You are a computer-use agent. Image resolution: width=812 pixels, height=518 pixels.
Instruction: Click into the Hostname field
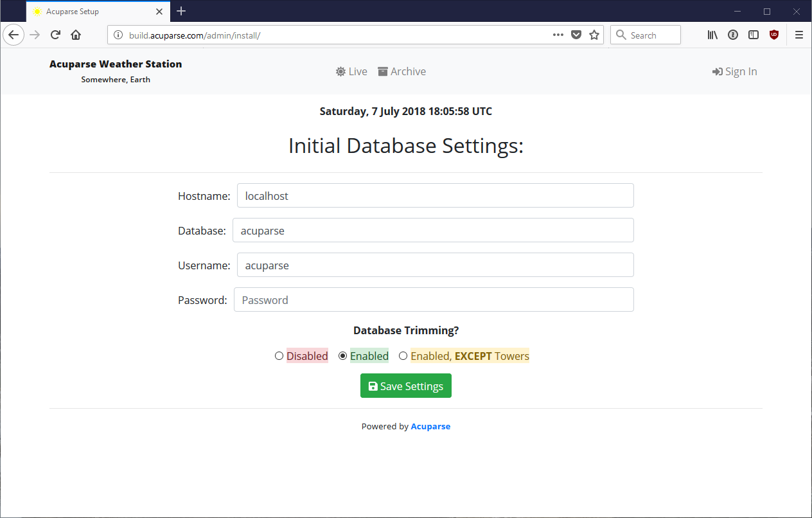click(436, 195)
